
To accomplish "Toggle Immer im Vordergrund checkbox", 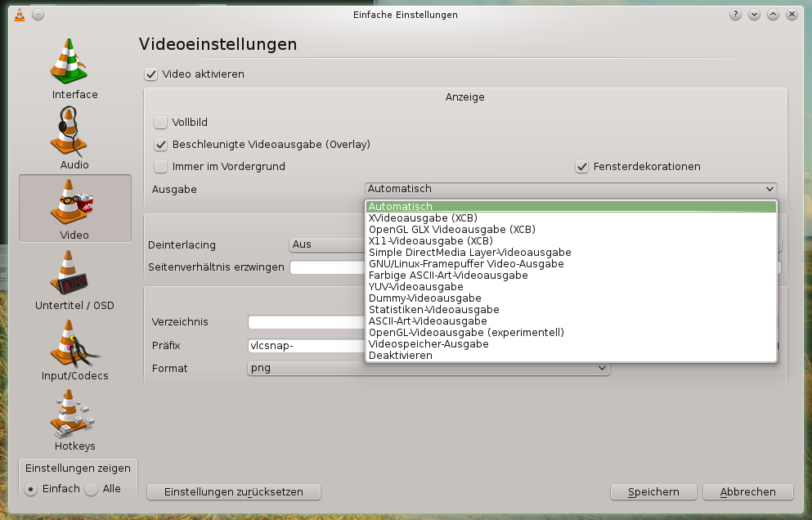I will tap(160, 167).
